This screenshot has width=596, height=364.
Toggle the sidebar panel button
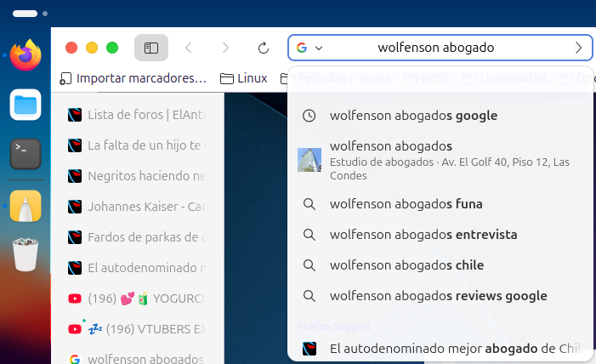[x=151, y=48]
